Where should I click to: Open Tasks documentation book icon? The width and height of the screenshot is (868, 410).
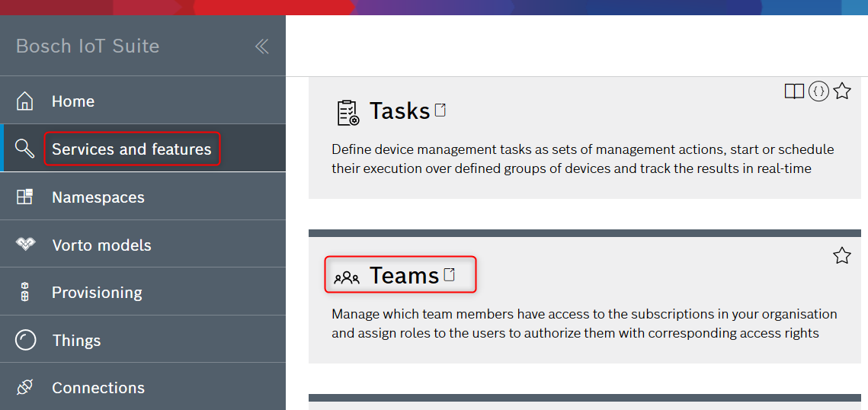click(794, 91)
